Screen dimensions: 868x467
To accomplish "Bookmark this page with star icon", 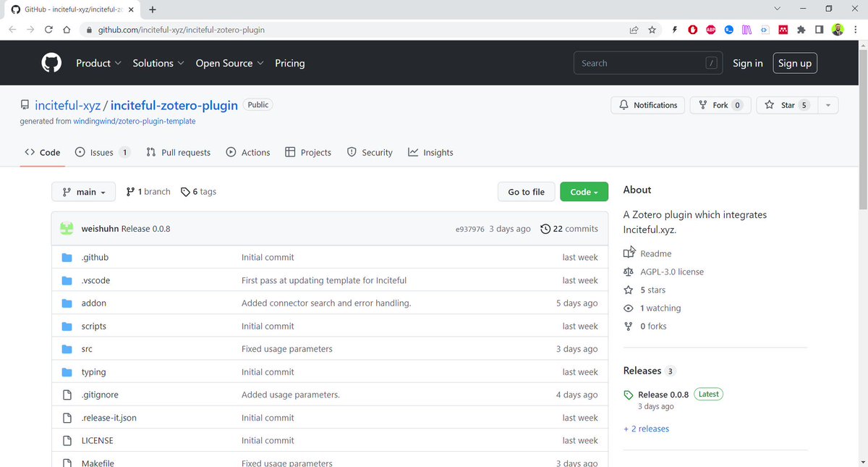I will tap(652, 30).
